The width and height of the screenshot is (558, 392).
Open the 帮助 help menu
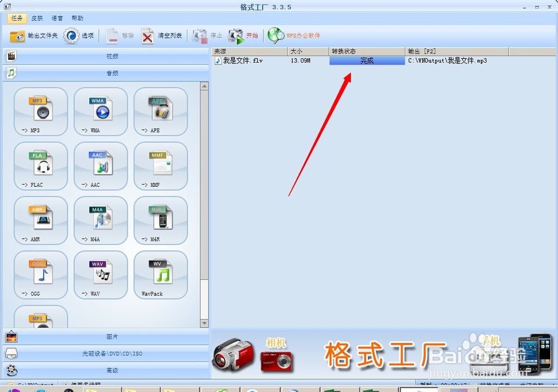tap(78, 18)
